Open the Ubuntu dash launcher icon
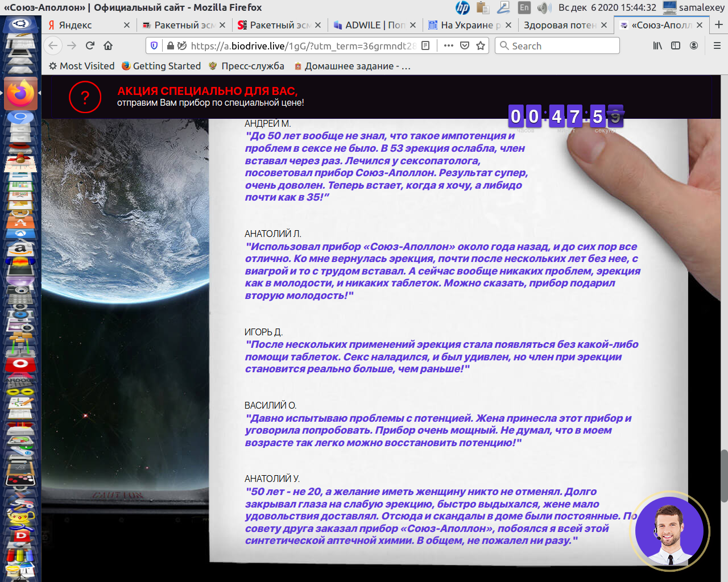The image size is (728, 582). point(20,24)
